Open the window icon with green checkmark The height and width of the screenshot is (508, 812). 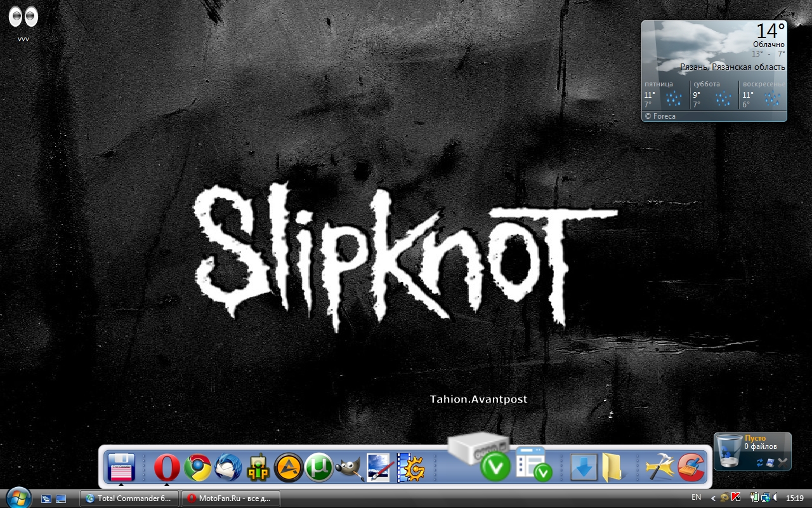[533, 464]
